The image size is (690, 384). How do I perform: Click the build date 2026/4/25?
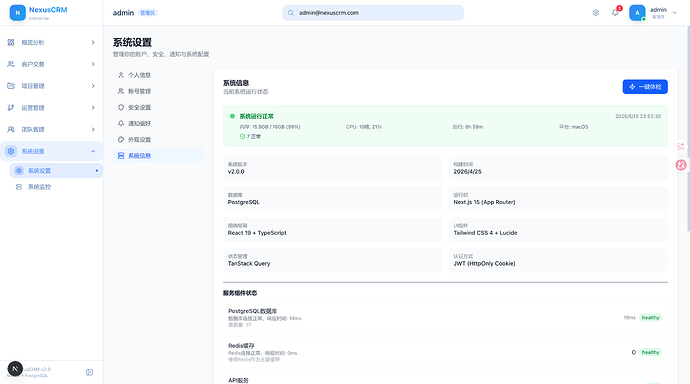tap(467, 172)
